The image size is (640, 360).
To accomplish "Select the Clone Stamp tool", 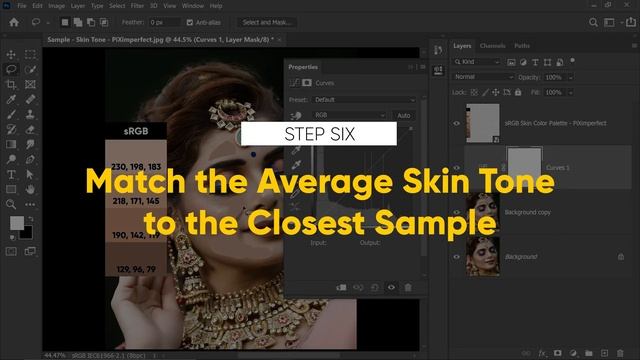I will pyautogui.click(x=30, y=114).
